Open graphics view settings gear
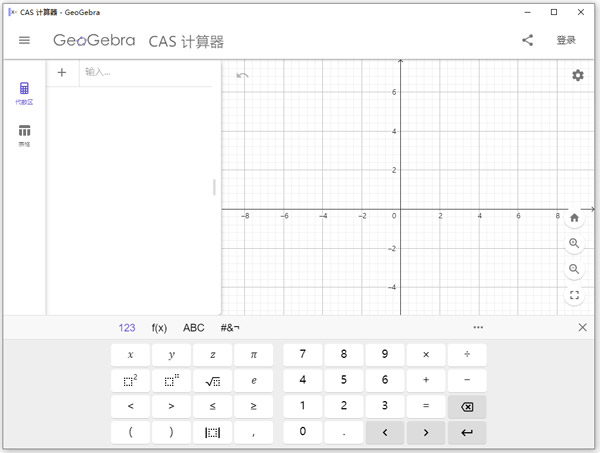The height and width of the screenshot is (453, 600). (577, 76)
